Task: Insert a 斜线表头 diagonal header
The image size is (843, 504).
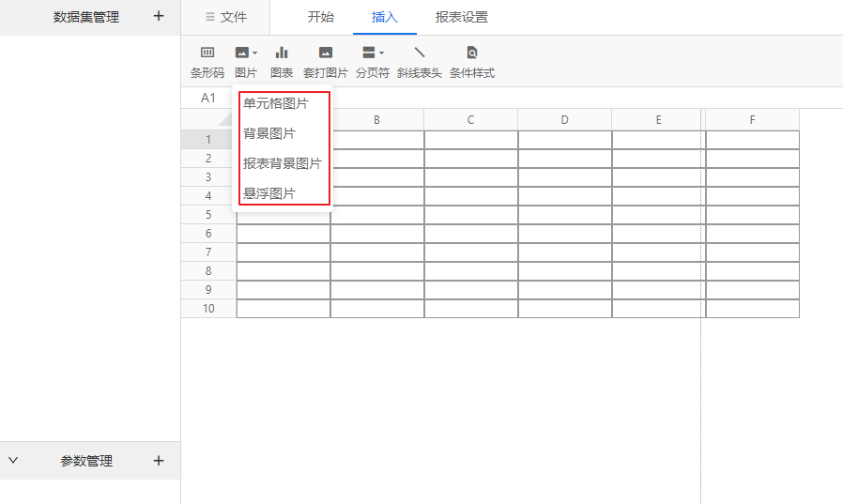Action: click(420, 53)
